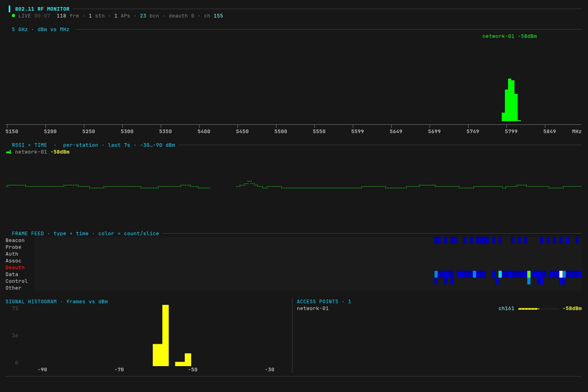Click the -50 histogram axis label
This screenshot has width=588, height=392.
[x=193, y=370]
